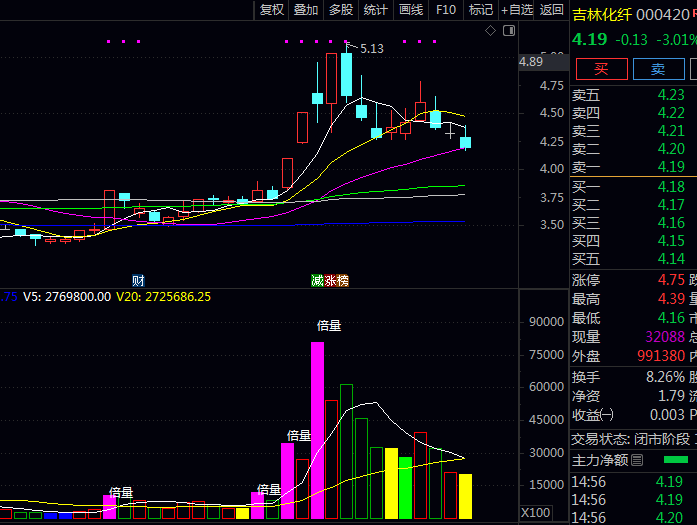Click the current price 4.19 header
Image resolution: width=697 pixels, height=525 pixels.
tap(589, 39)
